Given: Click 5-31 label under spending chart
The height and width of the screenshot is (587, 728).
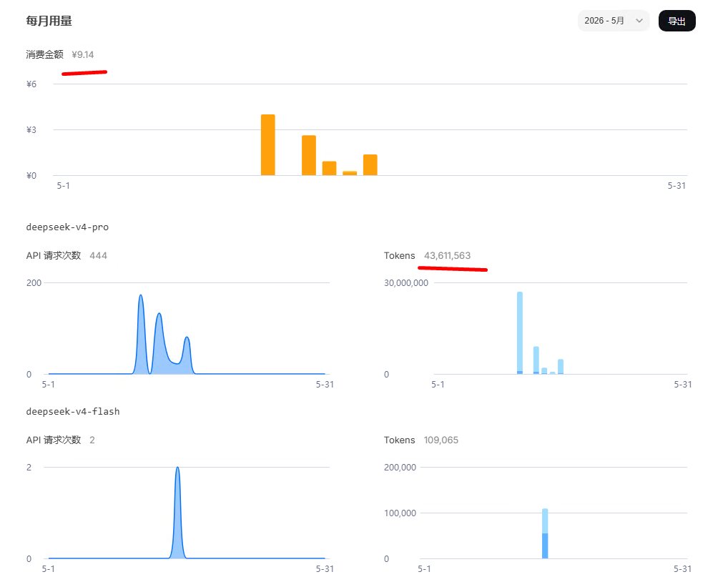Looking at the screenshot, I should pos(677,186).
